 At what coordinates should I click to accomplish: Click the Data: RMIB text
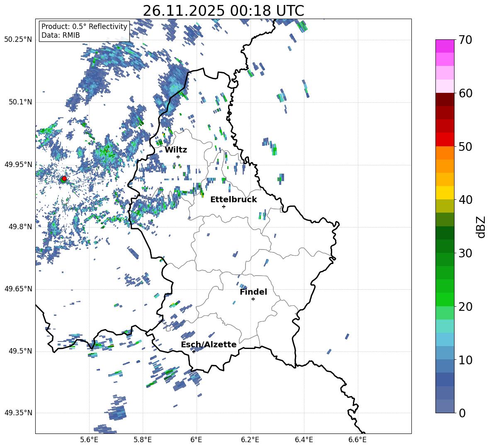(61, 35)
